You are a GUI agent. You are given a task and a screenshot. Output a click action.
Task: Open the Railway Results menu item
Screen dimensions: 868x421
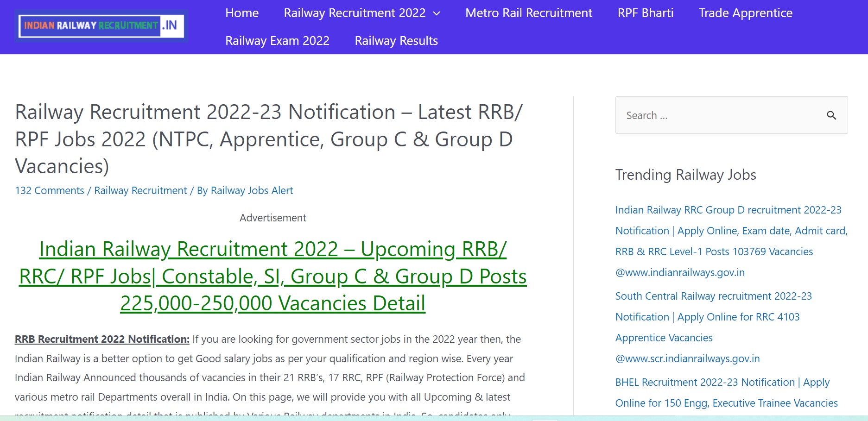point(396,41)
